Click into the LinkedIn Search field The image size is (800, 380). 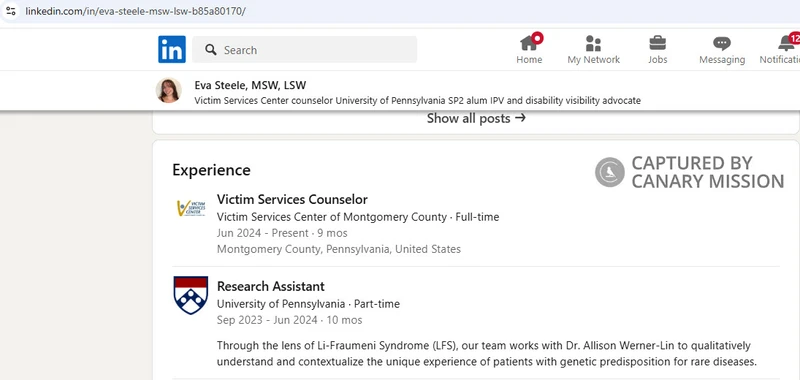click(x=305, y=49)
